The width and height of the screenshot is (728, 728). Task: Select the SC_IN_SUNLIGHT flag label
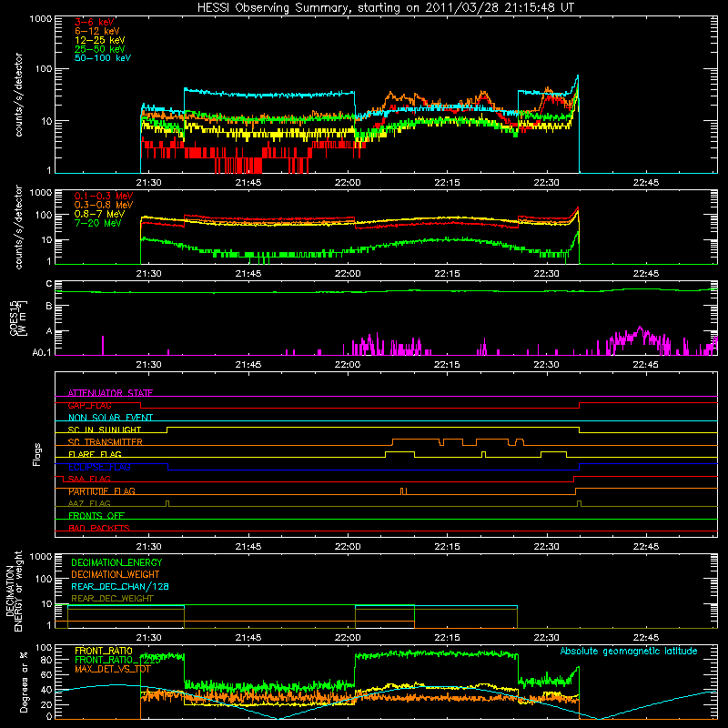(x=105, y=430)
